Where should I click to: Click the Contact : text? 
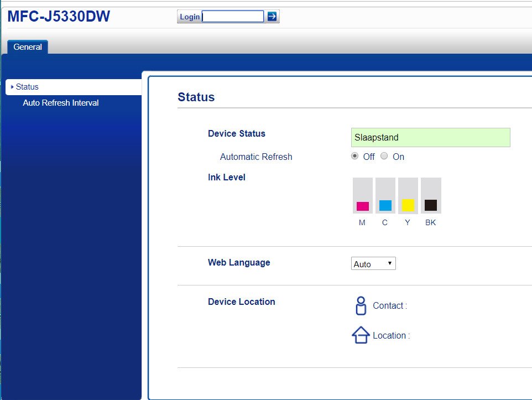coord(390,305)
